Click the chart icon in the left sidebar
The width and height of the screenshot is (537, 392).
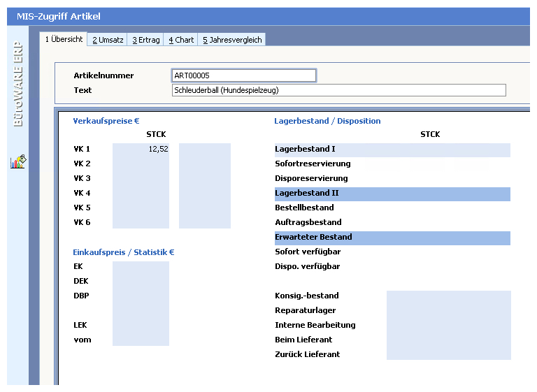pos(17,162)
